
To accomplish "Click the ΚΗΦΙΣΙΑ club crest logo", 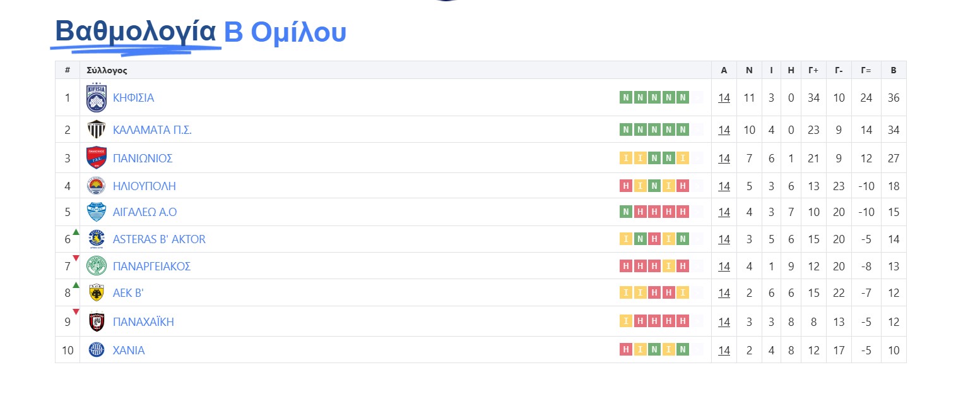I will pyautogui.click(x=97, y=97).
